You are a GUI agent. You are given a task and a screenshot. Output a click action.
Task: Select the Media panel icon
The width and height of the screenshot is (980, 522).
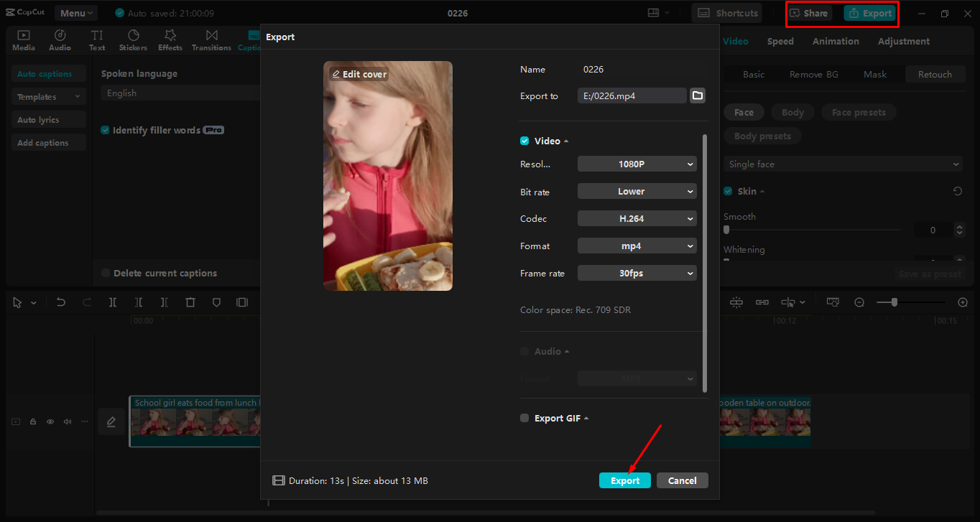23,39
